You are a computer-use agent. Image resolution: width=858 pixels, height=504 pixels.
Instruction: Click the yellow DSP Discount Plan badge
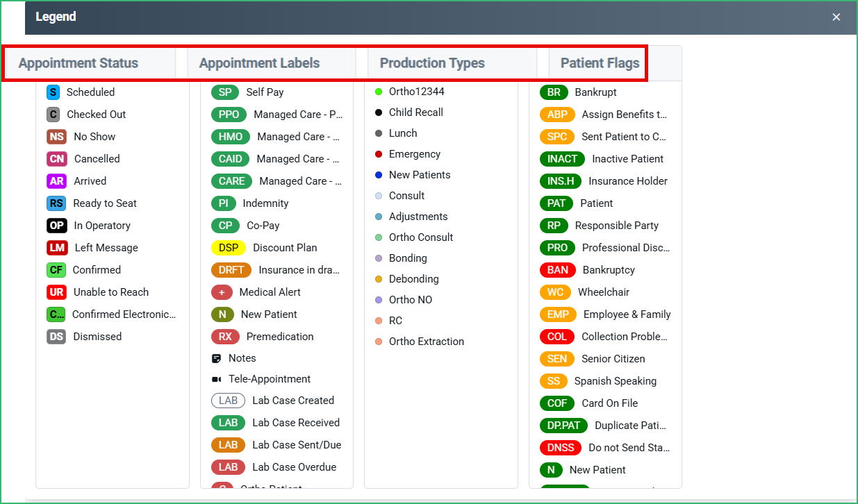(x=229, y=248)
